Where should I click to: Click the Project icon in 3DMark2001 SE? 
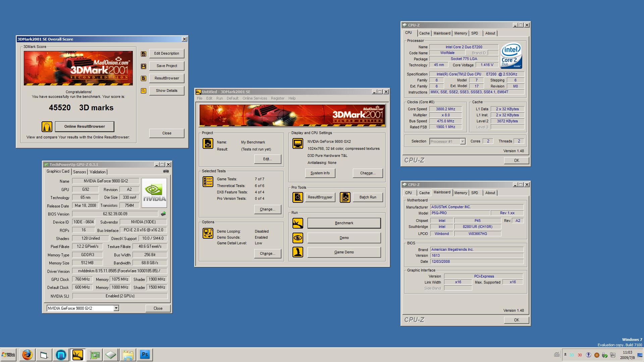coord(208,143)
